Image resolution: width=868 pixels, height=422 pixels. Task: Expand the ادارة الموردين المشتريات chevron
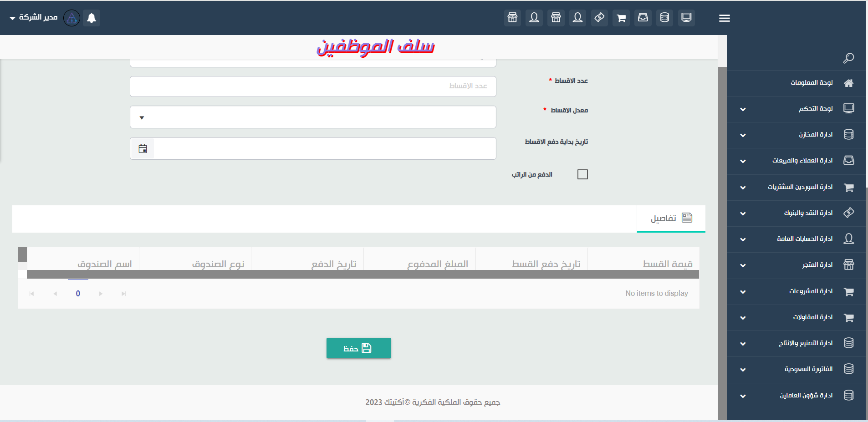[743, 188]
